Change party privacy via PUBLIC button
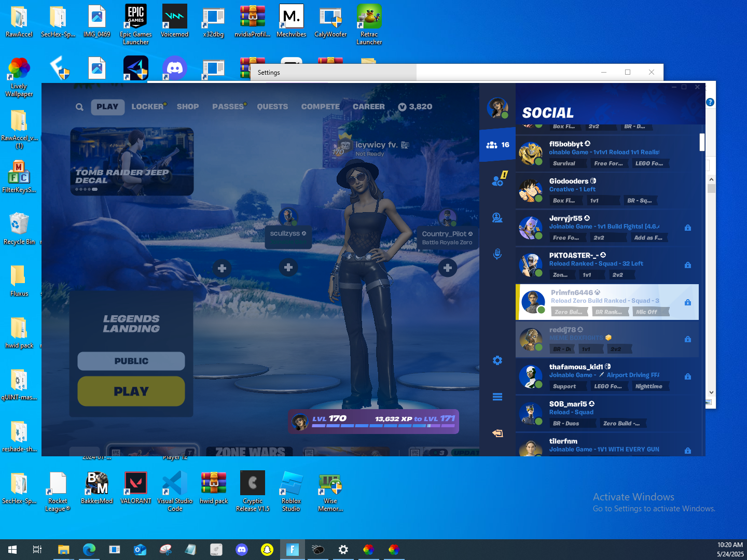The height and width of the screenshot is (560, 747). 131,361
